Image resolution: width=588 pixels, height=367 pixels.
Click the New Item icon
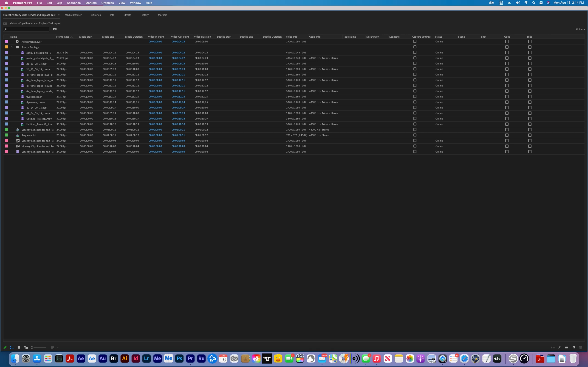(x=574, y=347)
